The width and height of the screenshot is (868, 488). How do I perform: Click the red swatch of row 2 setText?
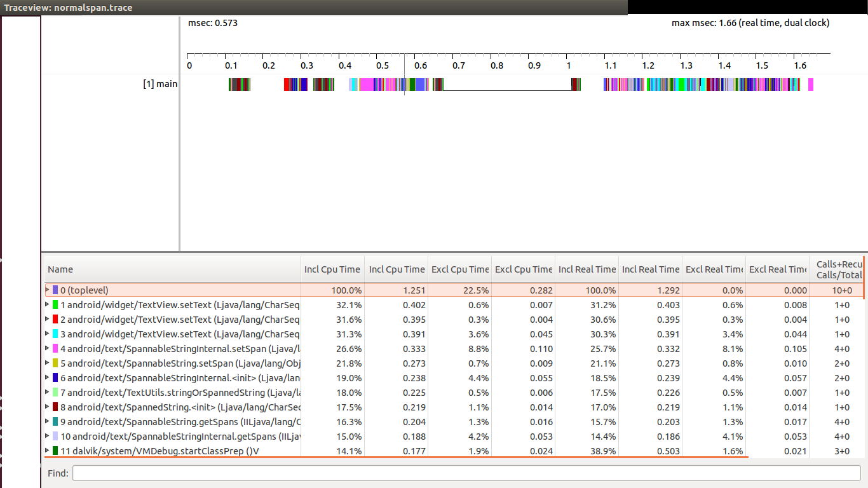pos(55,320)
